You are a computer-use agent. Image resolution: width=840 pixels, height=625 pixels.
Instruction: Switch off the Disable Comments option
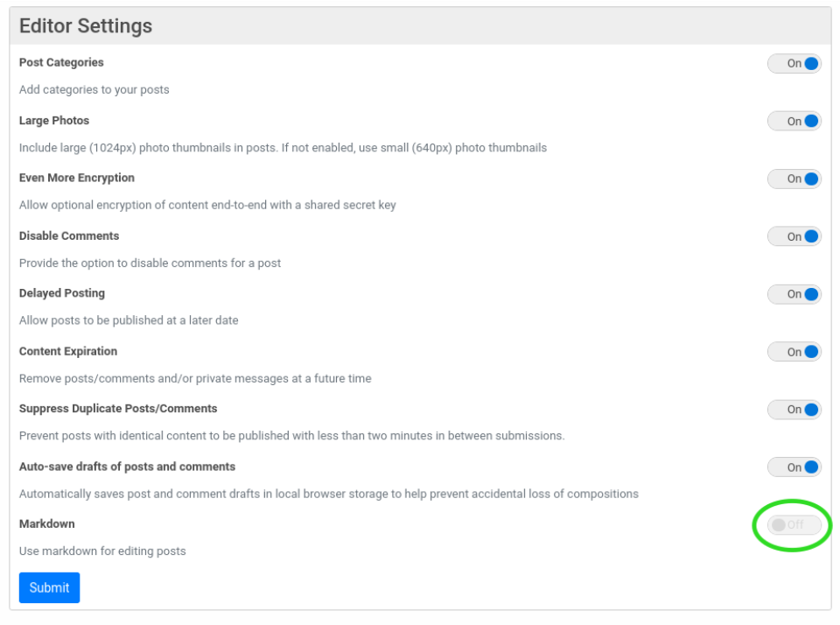pos(794,236)
